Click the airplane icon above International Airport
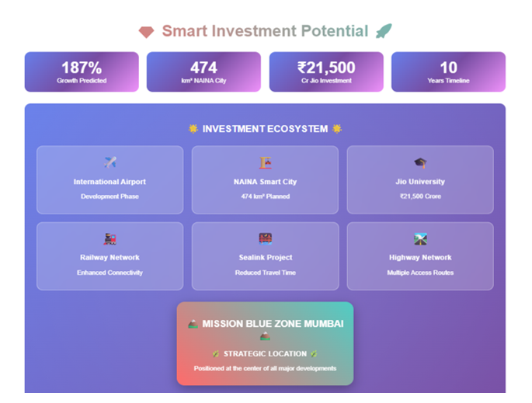 tap(110, 162)
